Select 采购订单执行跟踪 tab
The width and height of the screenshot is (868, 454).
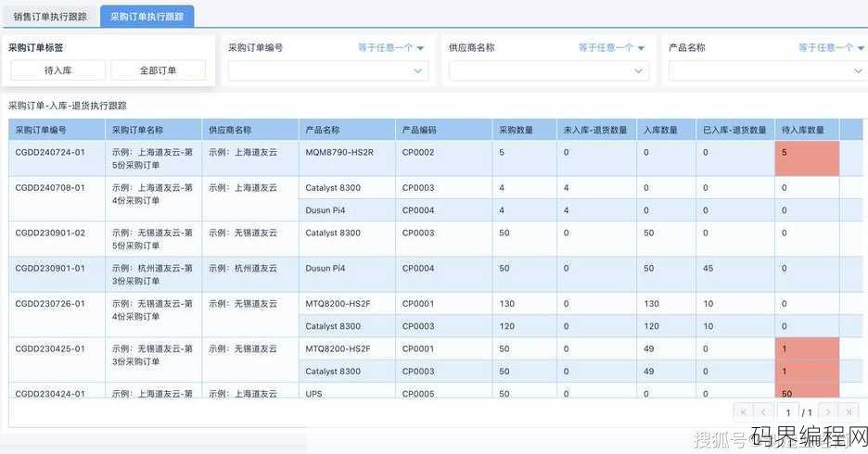tap(147, 17)
